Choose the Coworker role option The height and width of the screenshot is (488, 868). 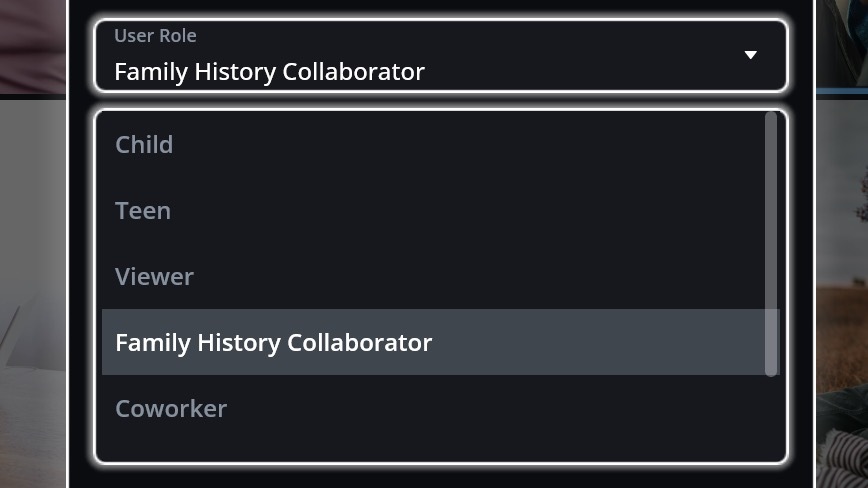171,409
